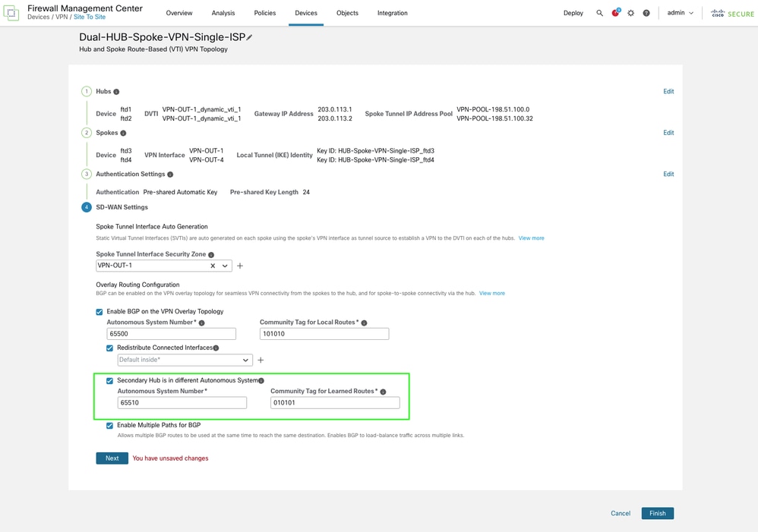
Task: Open the Default inside interface dropdown
Action: 185,360
